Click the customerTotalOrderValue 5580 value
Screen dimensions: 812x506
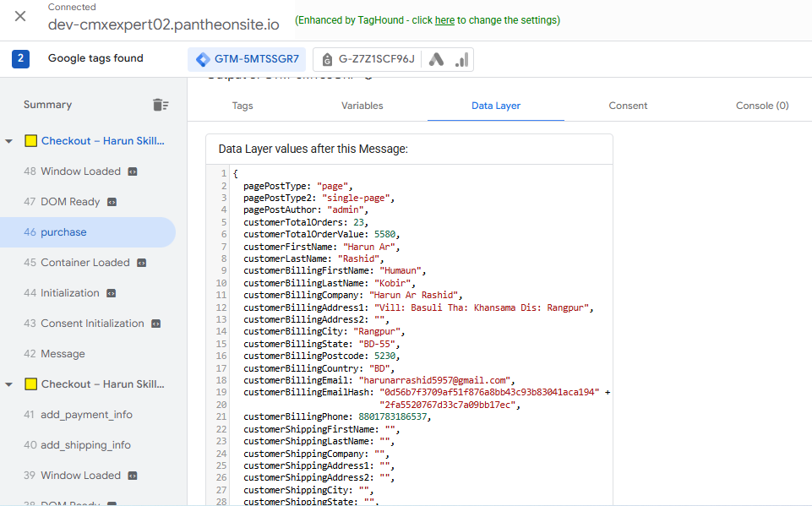tap(384, 235)
